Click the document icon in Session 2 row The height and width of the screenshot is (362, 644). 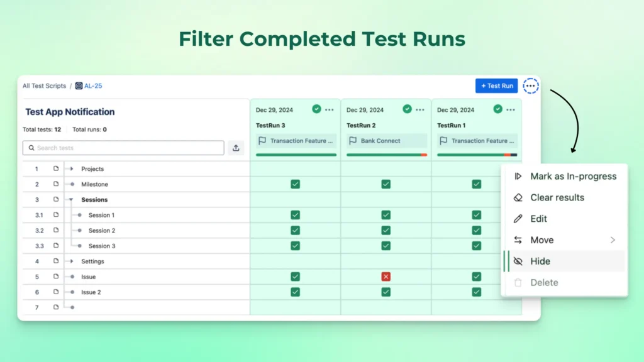(56, 230)
